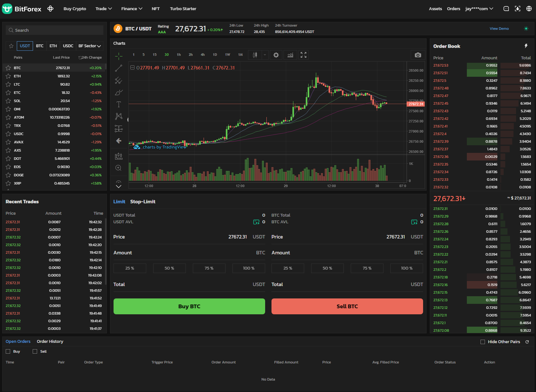Select the brush drawing tool
The image size is (536, 392).
click(x=119, y=92)
